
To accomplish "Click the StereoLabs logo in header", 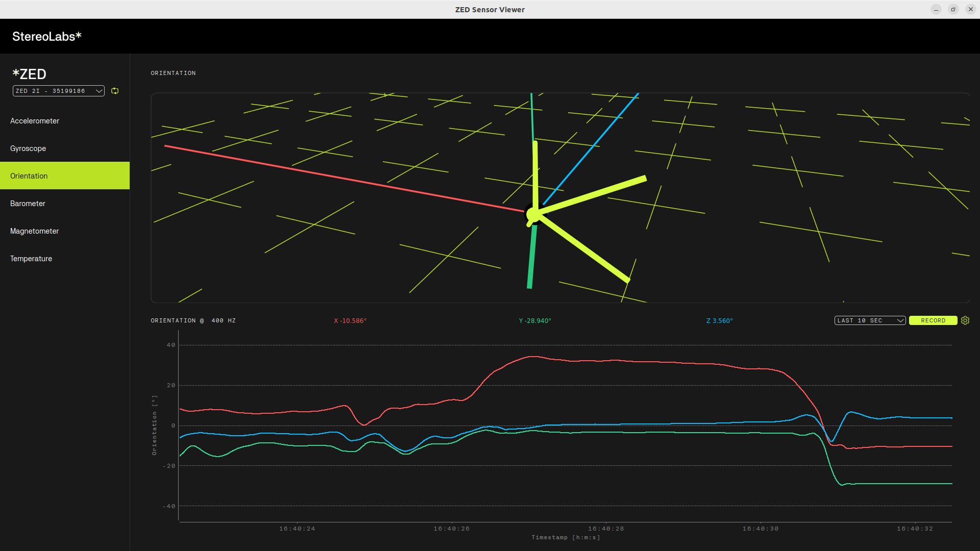I will [x=47, y=36].
